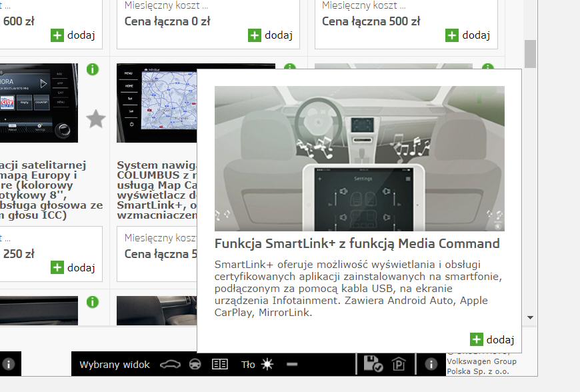Click the 'Cena łączna 0 zł' price text
The width and height of the screenshot is (580, 392).
tap(167, 21)
